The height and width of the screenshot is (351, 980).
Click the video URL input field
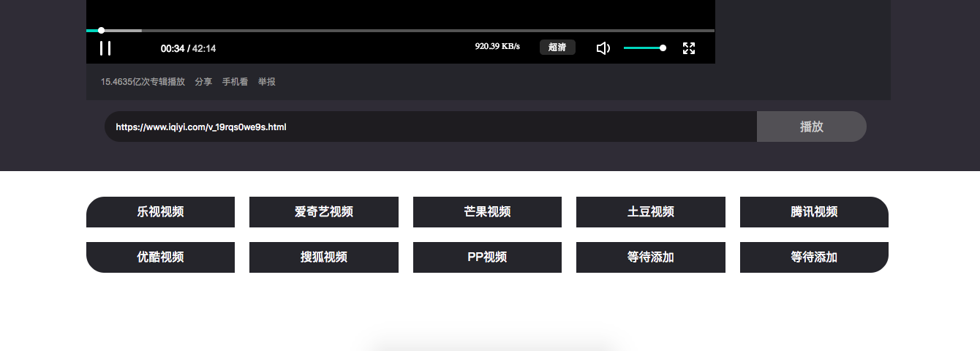click(431, 127)
